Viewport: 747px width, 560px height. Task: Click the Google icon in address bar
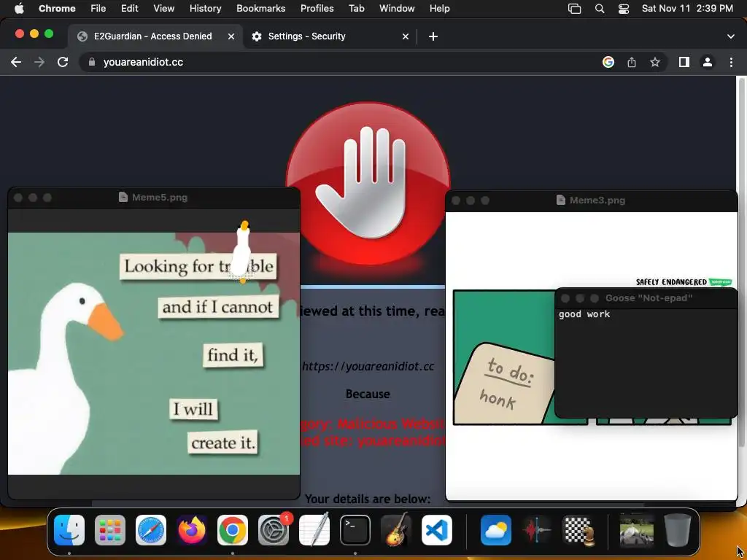click(x=608, y=62)
